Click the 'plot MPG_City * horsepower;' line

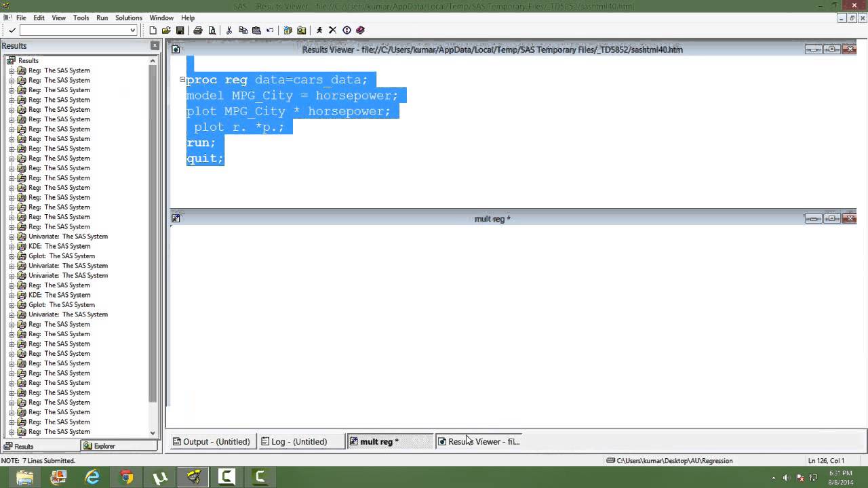(289, 111)
